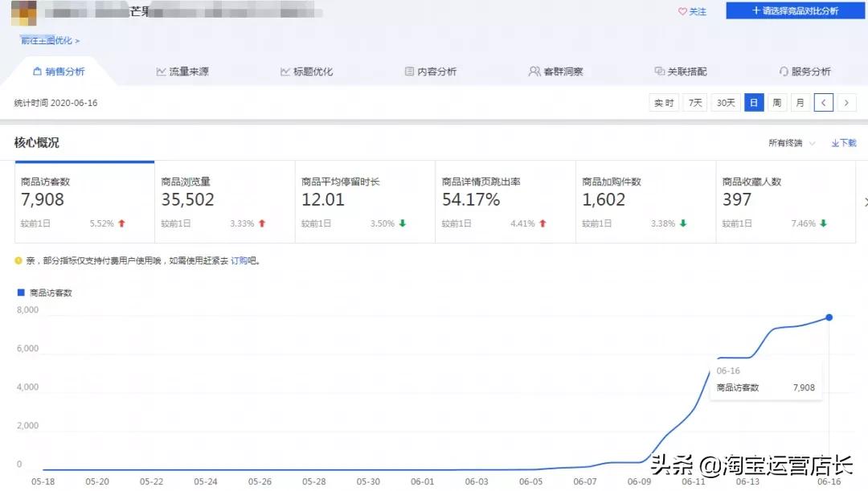
Task: Click the 订购 subscription link
Action: tap(241, 260)
